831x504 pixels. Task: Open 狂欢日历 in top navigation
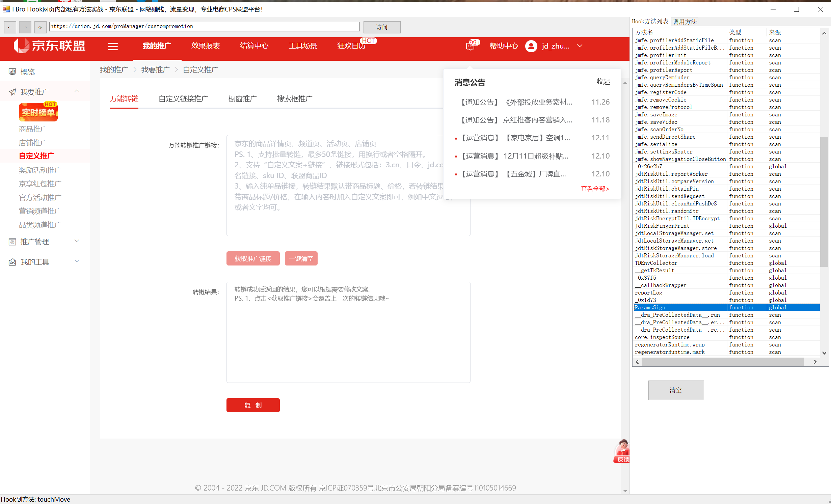coord(351,46)
